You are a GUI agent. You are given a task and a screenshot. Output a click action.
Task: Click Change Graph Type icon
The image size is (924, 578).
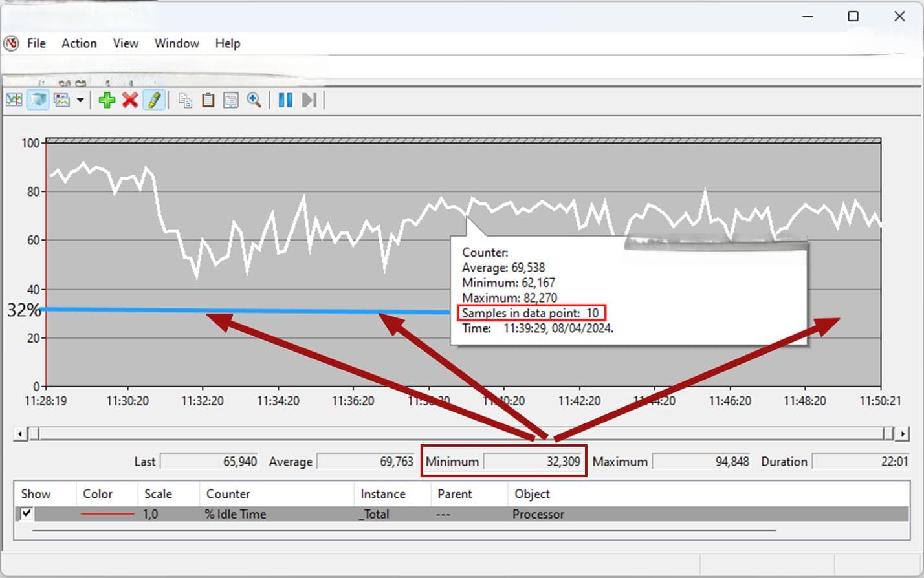tap(62, 100)
